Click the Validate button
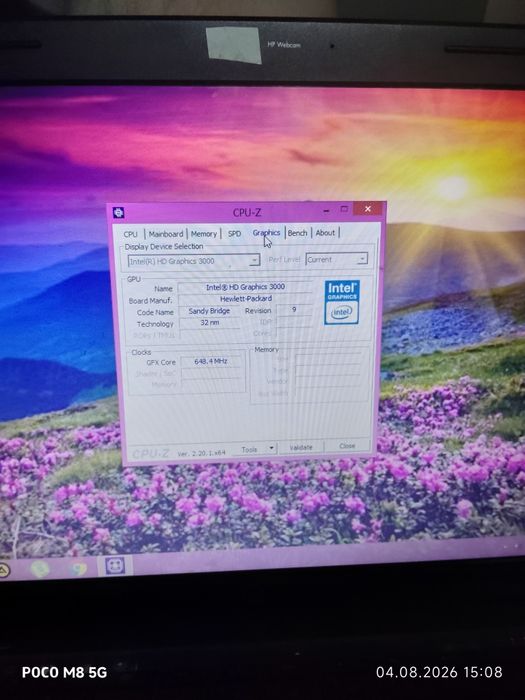 point(300,447)
